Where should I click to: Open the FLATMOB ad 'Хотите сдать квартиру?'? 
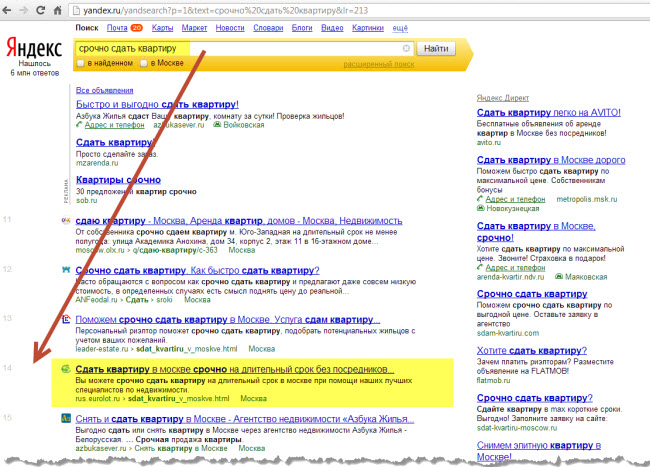point(531,351)
